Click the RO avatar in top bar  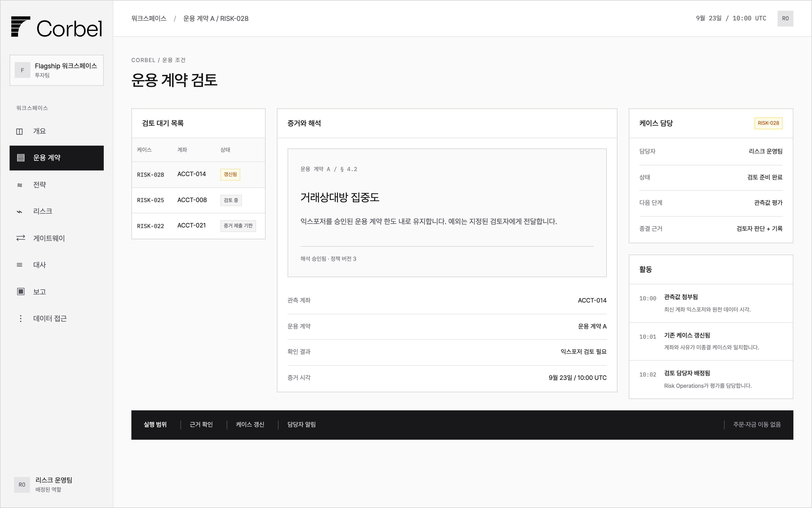point(785,18)
